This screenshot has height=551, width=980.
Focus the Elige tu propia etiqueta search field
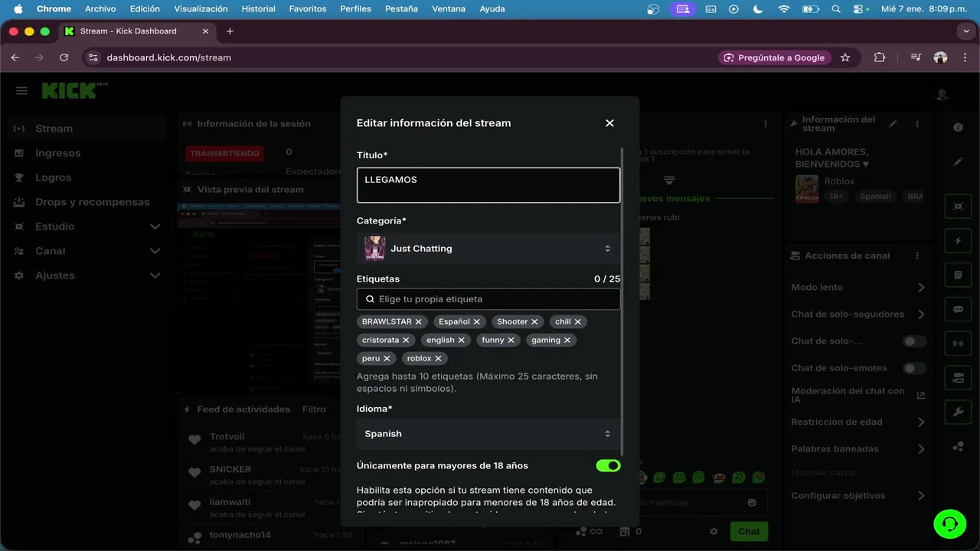[x=488, y=299]
